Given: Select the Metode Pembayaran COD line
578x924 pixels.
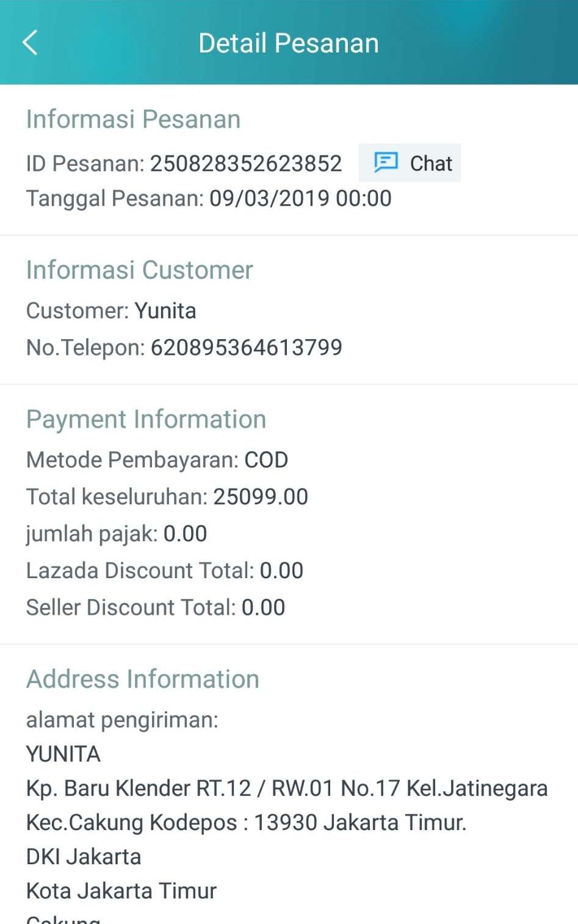Looking at the screenshot, I should [x=157, y=460].
